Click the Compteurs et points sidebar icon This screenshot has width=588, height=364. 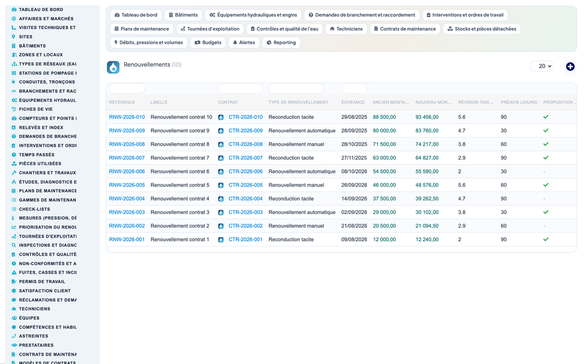point(14,119)
